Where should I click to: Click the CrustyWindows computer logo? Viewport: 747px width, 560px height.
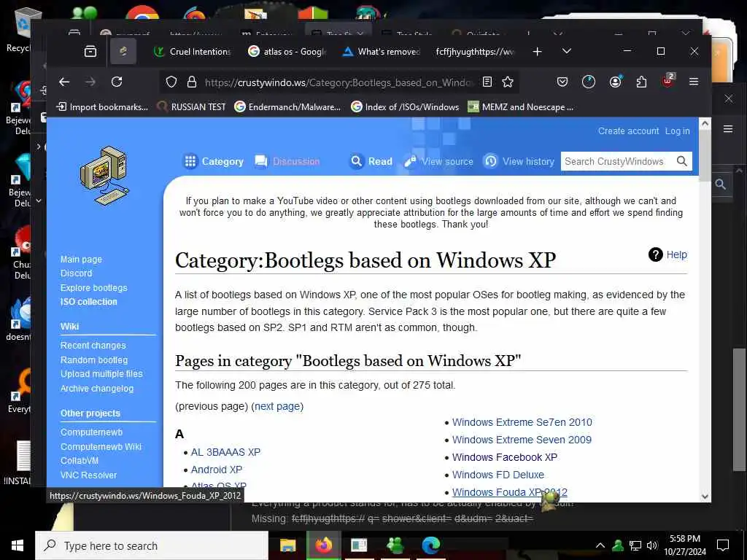pyautogui.click(x=105, y=176)
